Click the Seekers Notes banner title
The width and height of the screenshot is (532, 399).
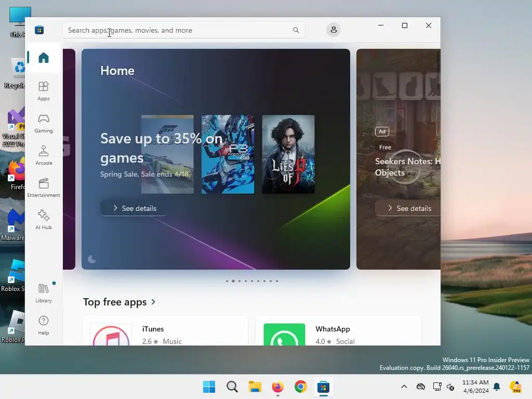pyautogui.click(x=408, y=167)
